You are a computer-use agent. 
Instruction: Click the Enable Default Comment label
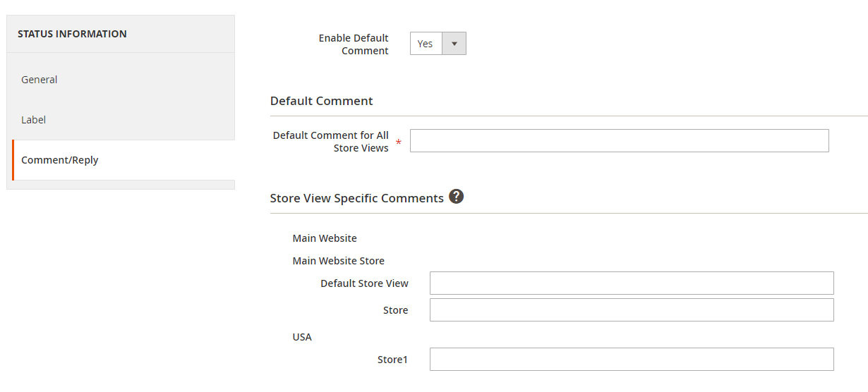click(354, 44)
